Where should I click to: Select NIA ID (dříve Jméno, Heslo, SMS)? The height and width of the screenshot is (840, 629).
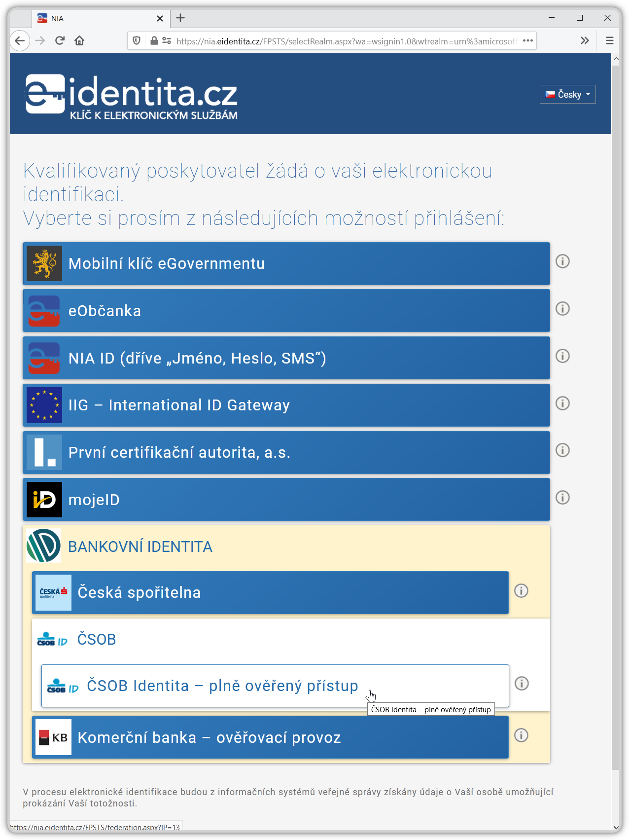click(x=286, y=358)
